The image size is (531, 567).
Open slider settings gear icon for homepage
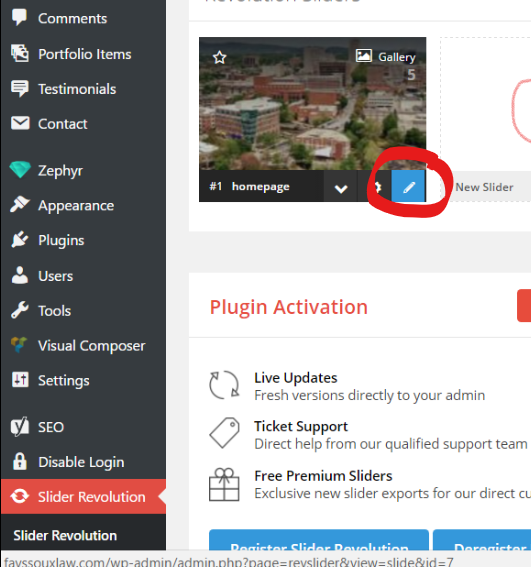click(375, 187)
